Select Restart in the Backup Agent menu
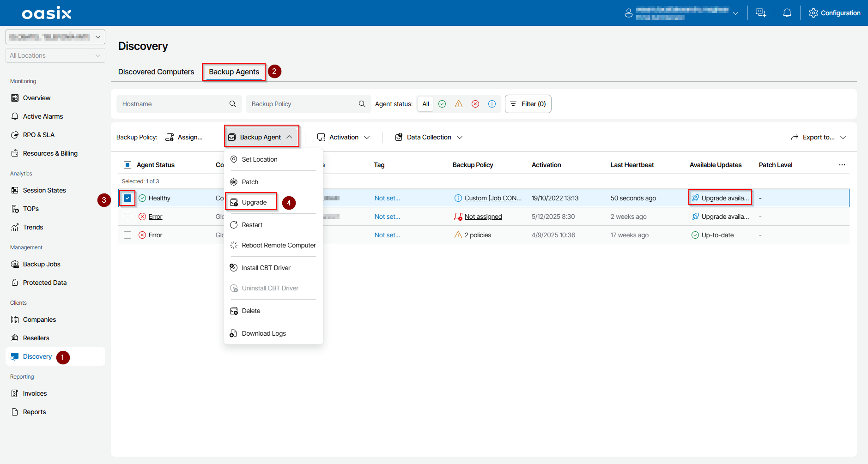The width and height of the screenshot is (868, 464). coord(252,225)
